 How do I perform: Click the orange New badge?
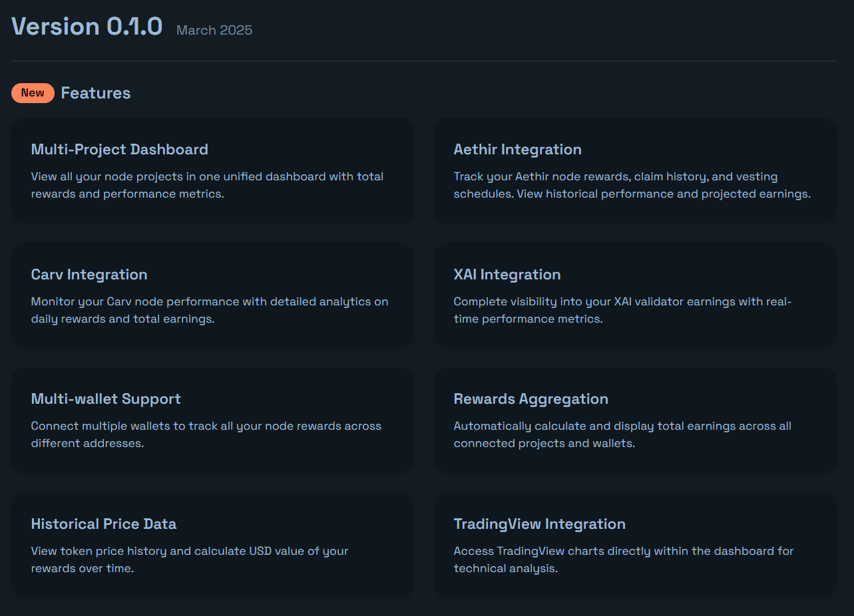pos(33,93)
